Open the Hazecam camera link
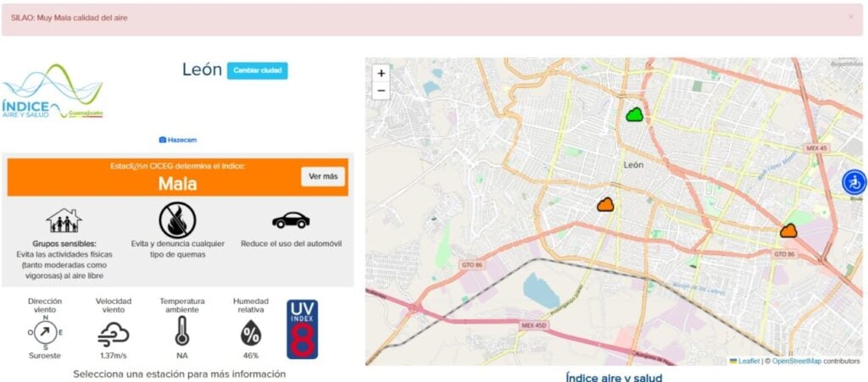 177,140
